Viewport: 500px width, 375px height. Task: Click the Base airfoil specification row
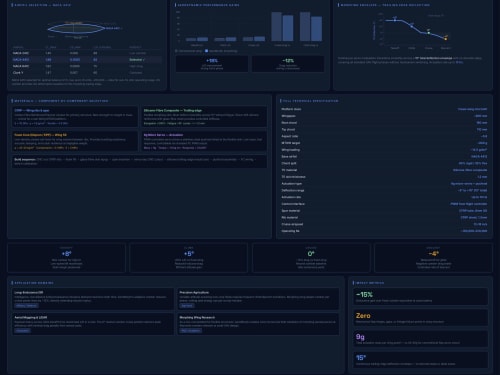click(x=384, y=157)
